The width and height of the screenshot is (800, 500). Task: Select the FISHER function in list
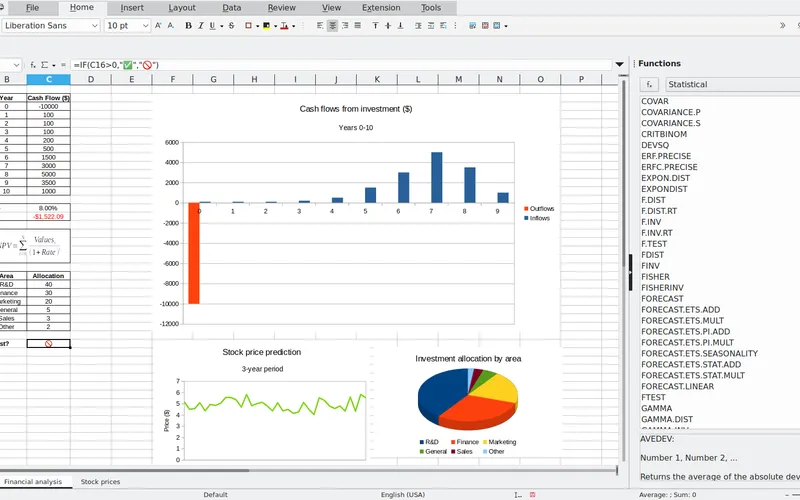click(655, 277)
